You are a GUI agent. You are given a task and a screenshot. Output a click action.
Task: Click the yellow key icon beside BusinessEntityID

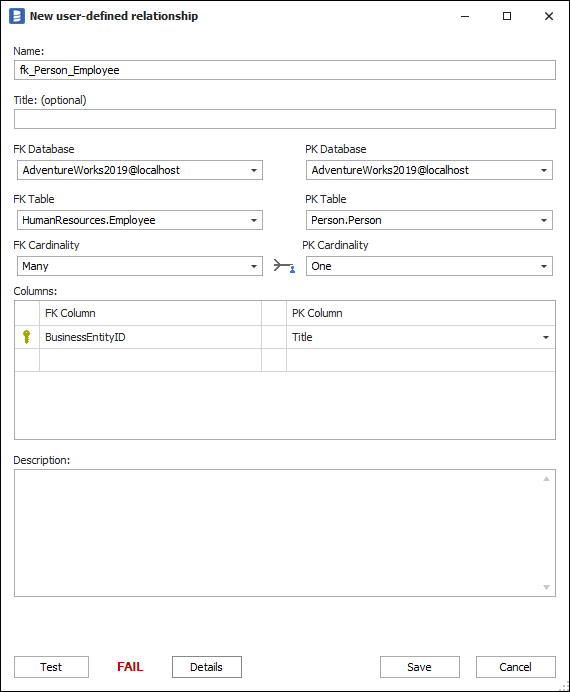pyautogui.click(x=26, y=337)
